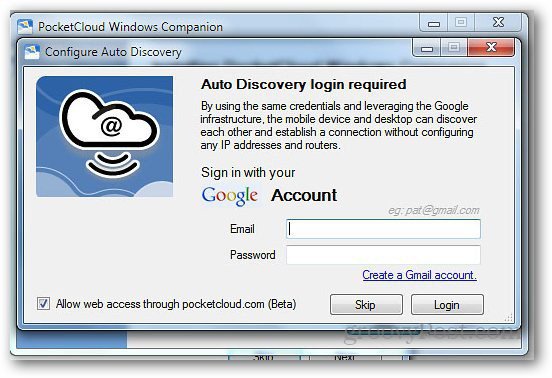Click the PocketCloud Windows Companion title icon
The image size is (552, 378).
[x=25, y=27]
